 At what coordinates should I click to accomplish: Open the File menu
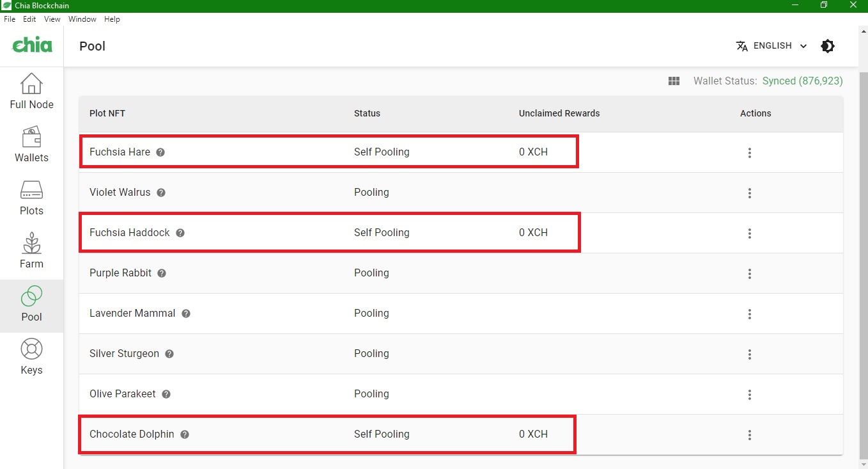click(10, 19)
